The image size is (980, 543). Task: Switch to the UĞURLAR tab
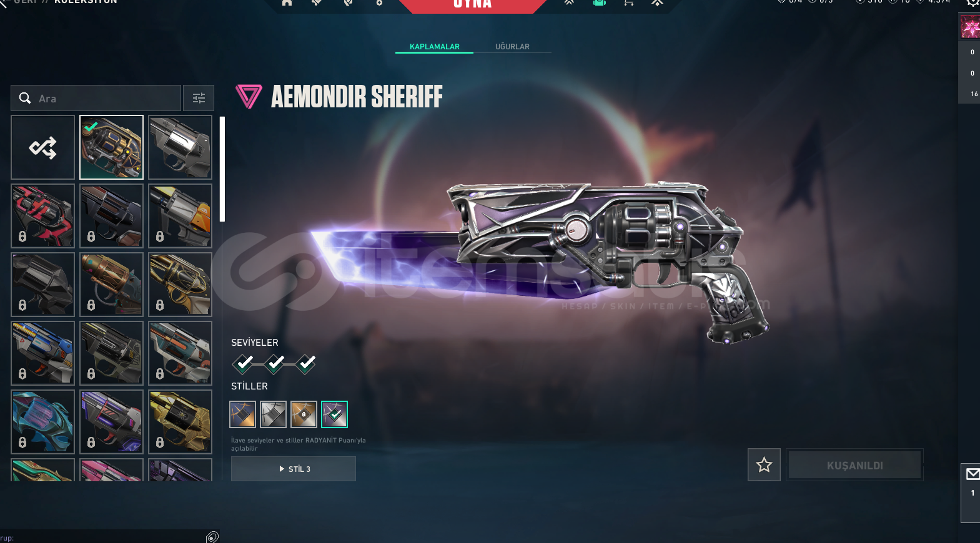(512, 47)
